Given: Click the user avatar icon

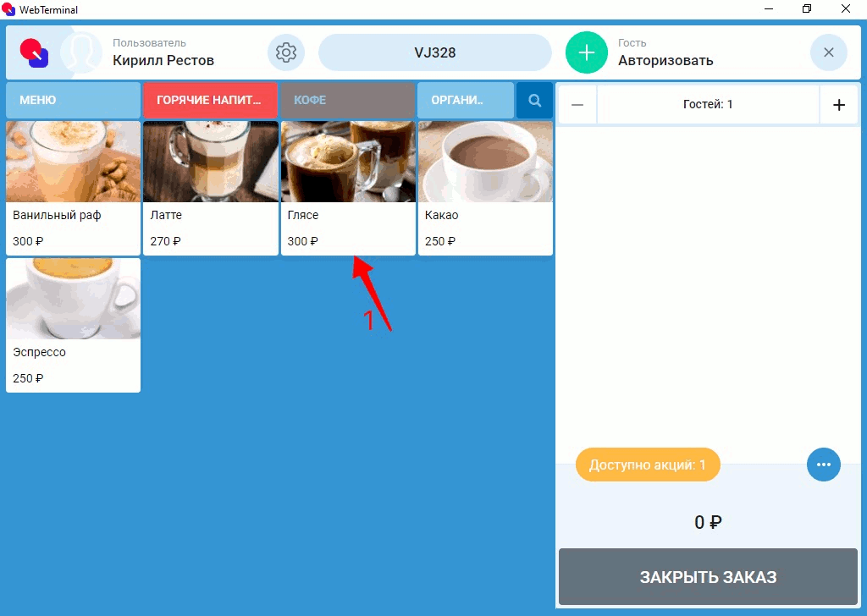Looking at the screenshot, I should pos(81,52).
